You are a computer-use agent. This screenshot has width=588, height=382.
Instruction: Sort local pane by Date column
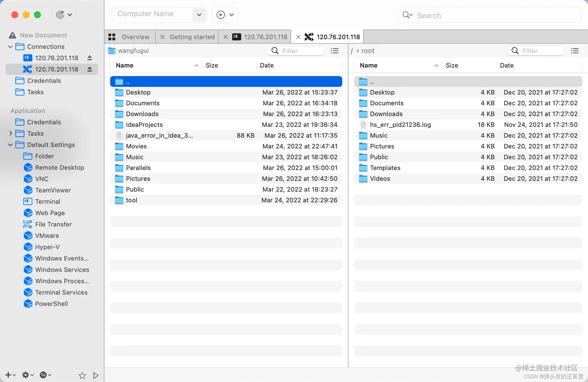coord(299,65)
